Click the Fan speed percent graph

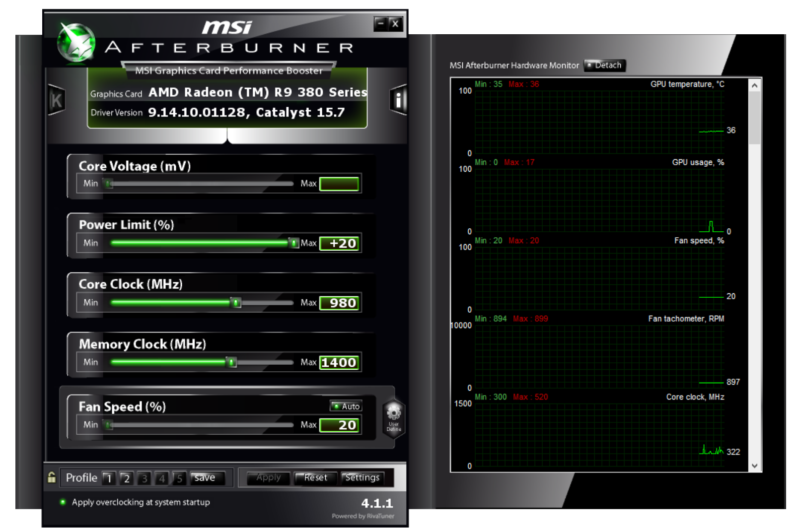coord(599,278)
